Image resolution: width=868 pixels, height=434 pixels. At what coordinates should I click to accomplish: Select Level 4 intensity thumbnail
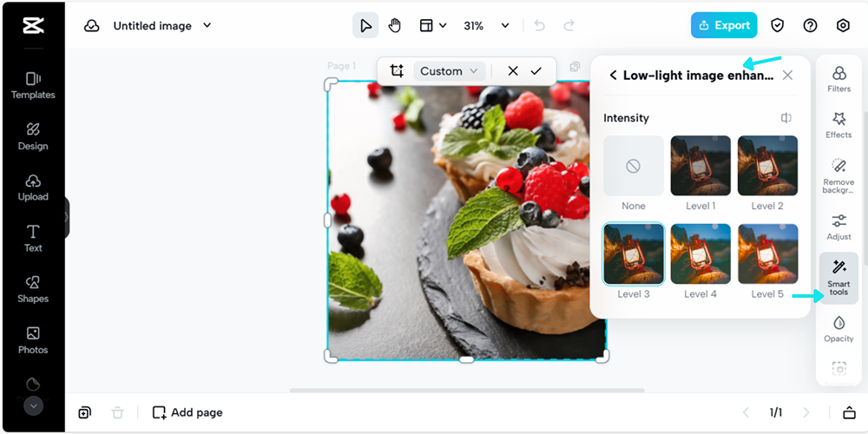click(x=700, y=253)
